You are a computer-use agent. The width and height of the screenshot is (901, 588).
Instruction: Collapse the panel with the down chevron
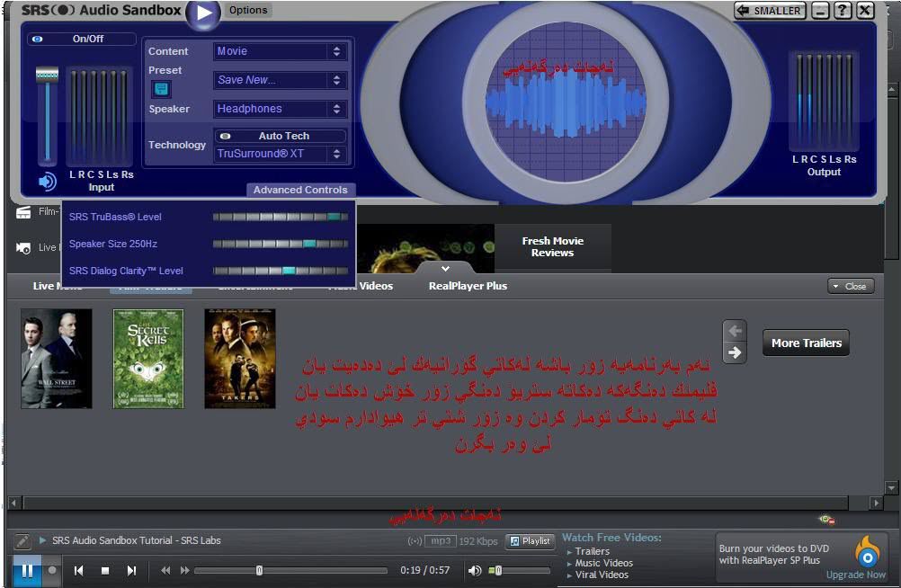click(445, 269)
